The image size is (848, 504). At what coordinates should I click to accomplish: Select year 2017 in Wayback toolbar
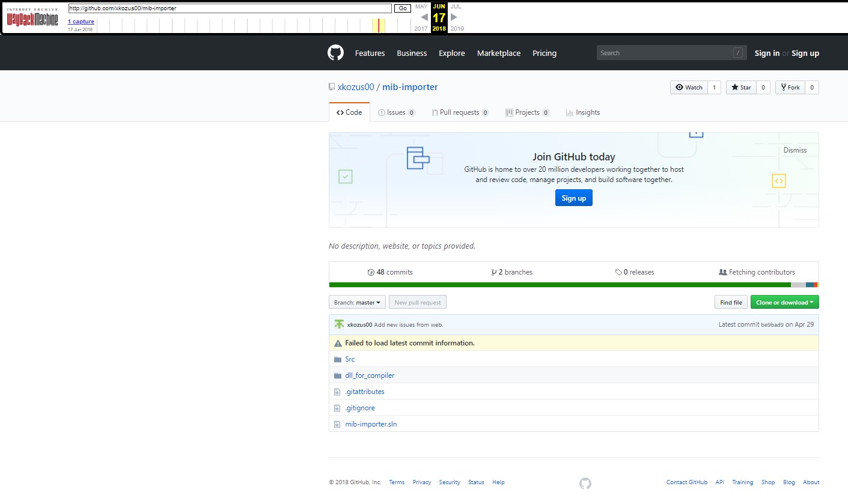coord(421,28)
